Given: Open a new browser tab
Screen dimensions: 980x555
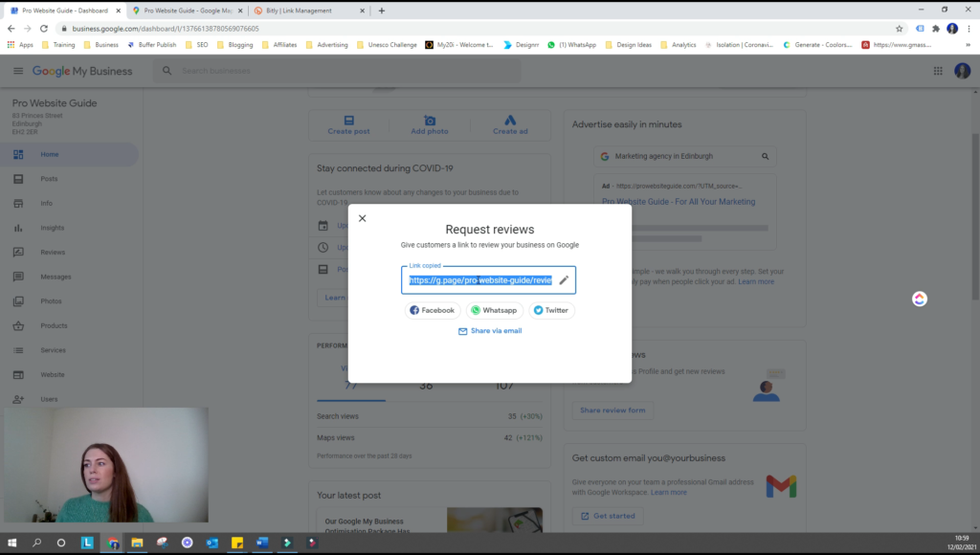Looking at the screenshot, I should coord(381,11).
